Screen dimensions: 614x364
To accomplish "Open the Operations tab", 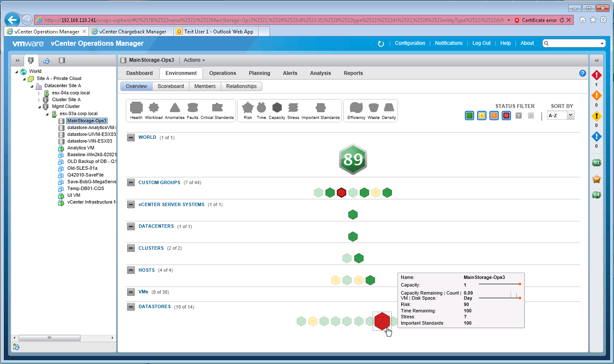I will click(x=222, y=73).
